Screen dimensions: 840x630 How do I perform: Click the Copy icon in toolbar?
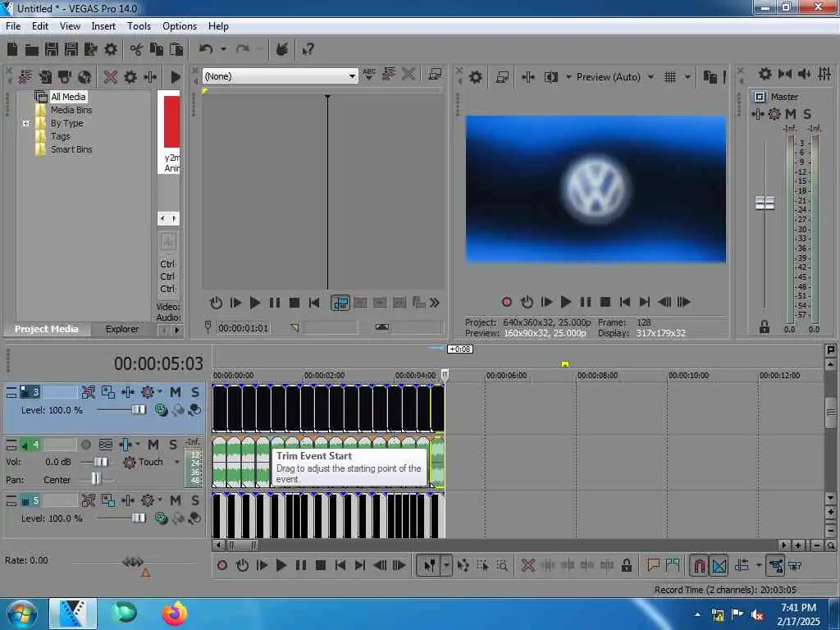157,49
